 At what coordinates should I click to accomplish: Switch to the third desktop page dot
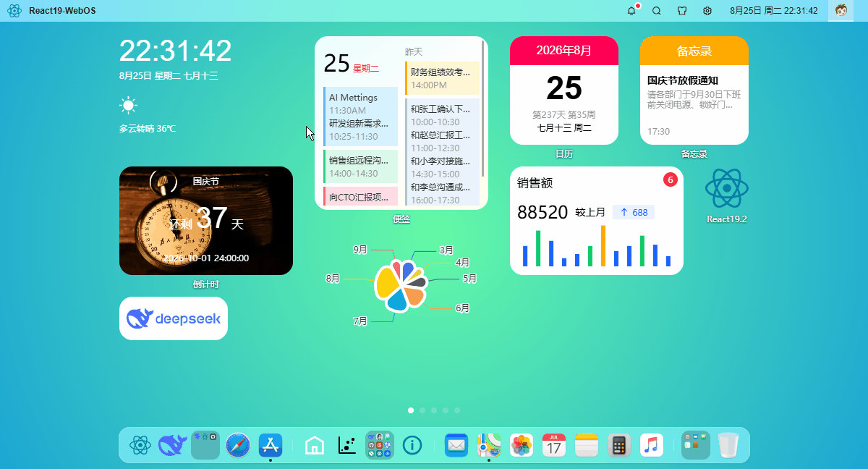434,410
